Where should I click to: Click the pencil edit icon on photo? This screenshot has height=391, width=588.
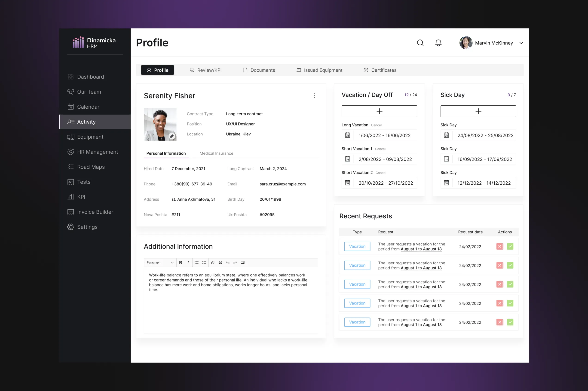pyautogui.click(x=172, y=136)
